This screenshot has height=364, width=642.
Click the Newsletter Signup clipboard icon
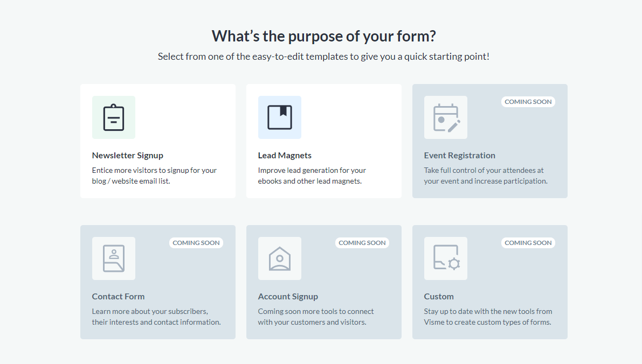pos(113,117)
